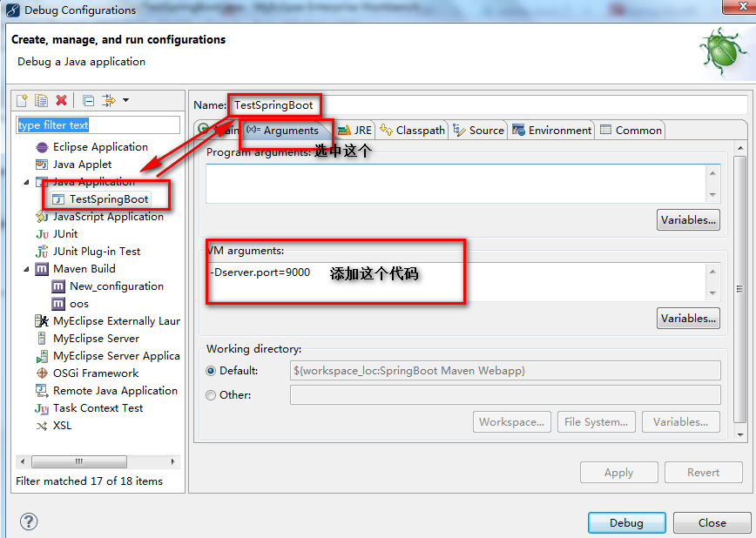Click Variables button under Program arguments

[x=688, y=220]
